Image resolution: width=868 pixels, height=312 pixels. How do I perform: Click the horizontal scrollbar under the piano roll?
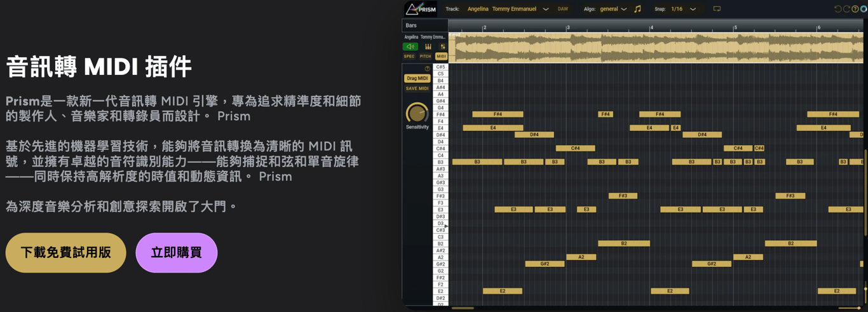click(x=463, y=308)
